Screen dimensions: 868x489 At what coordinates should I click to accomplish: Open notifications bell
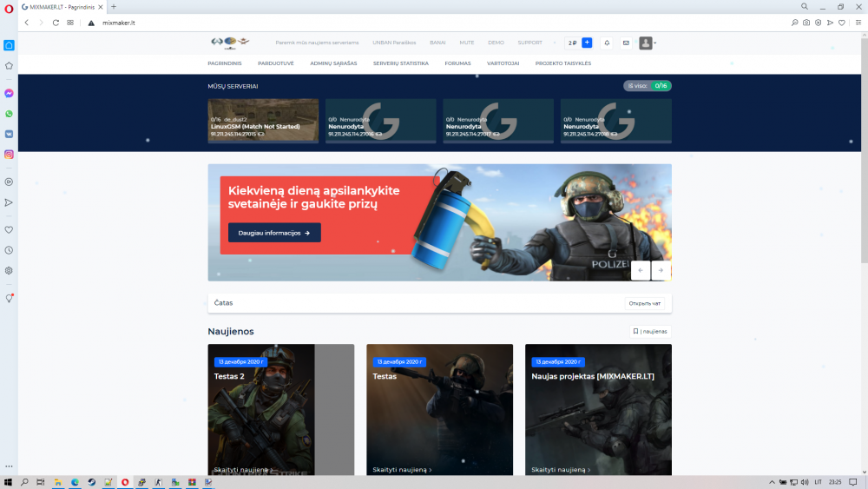tap(607, 43)
